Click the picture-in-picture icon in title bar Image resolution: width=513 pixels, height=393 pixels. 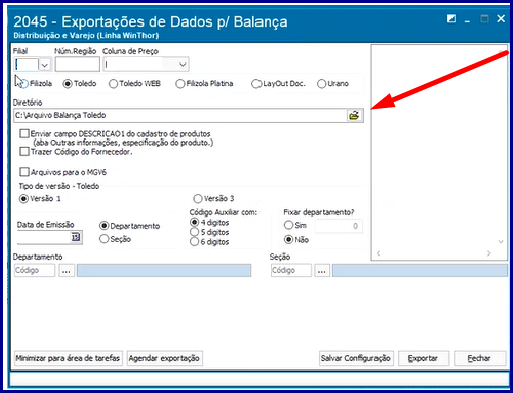coord(451,18)
